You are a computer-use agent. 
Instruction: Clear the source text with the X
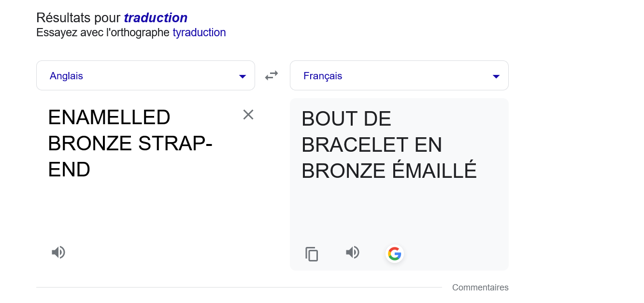pyautogui.click(x=248, y=115)
